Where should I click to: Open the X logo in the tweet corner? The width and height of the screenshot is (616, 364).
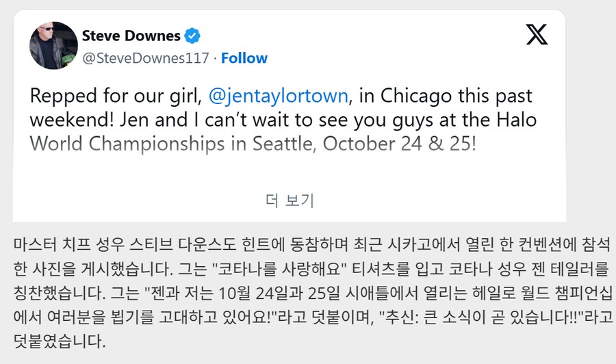[x=537, y=33]
